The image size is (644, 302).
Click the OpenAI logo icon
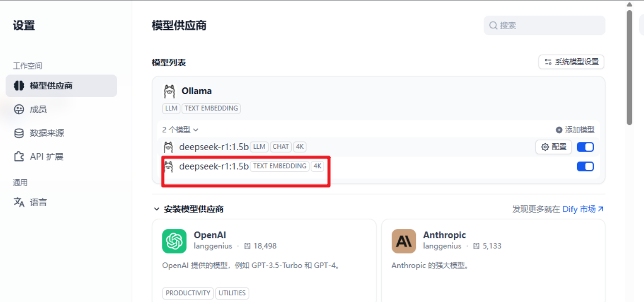[174, 241]
